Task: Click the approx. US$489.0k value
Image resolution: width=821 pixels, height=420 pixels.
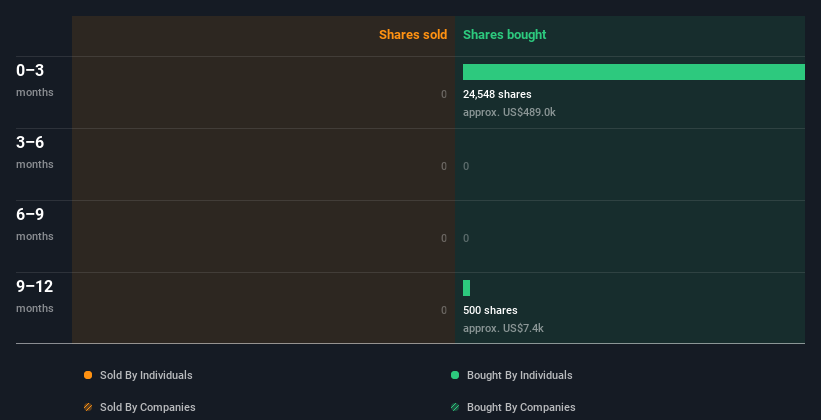Action: [509, 112]
